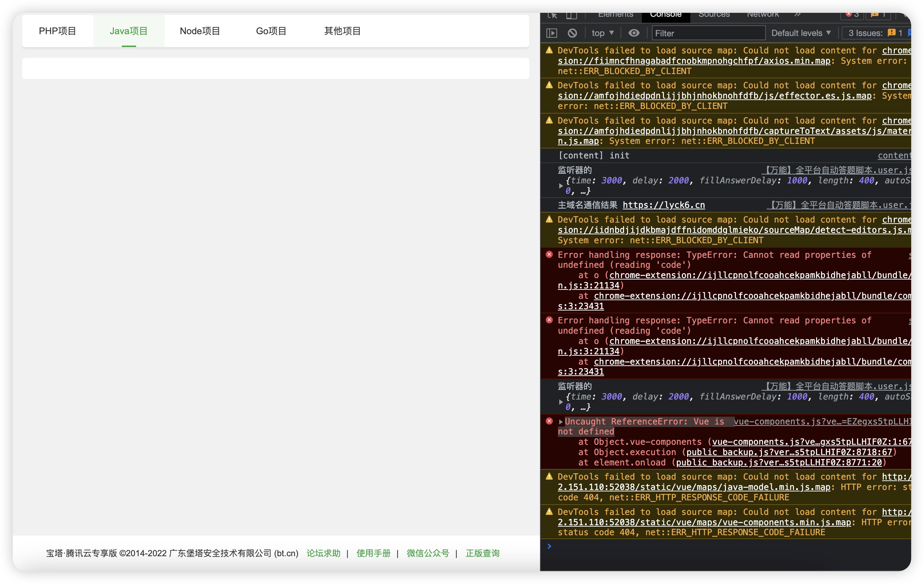Switch to the Network tab
Image resolution: width=924 pixels, height=584 pixels.
[762, 15]
